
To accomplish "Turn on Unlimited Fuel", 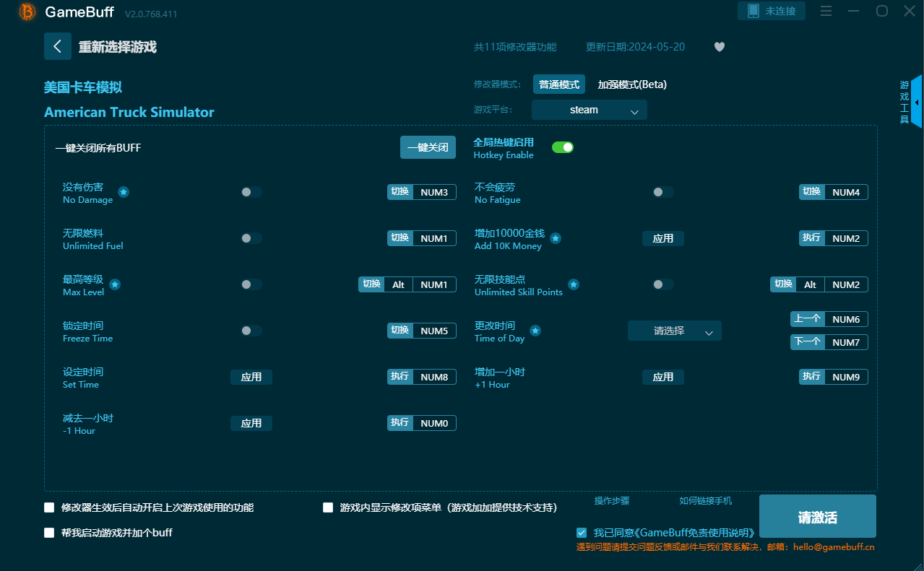I will 251,238.
